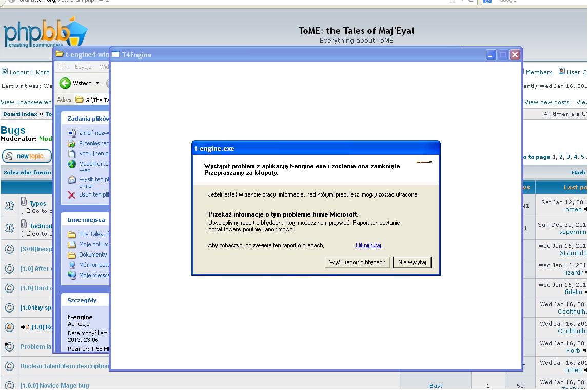Open the Typos topic
Image resolution: width=588 pixels, height=390 pixels.
pos(38,204)
